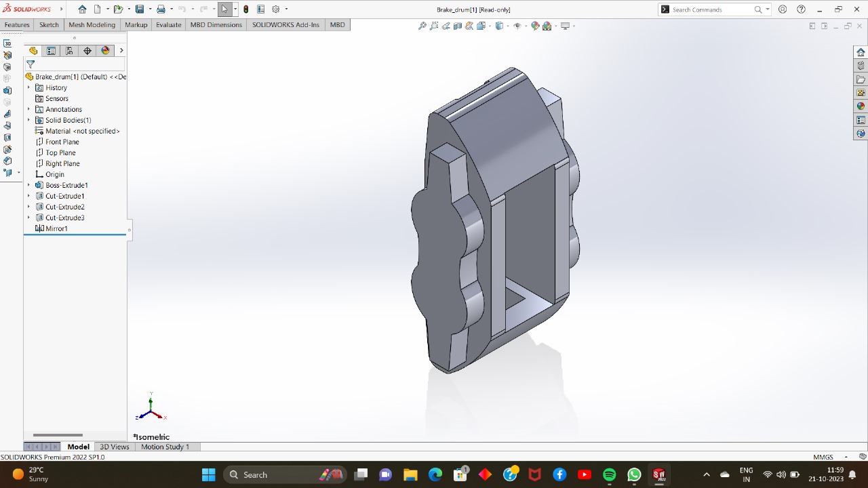Open Spotify from the taskbar
The image size is (868, 488).
click(609, 474)
